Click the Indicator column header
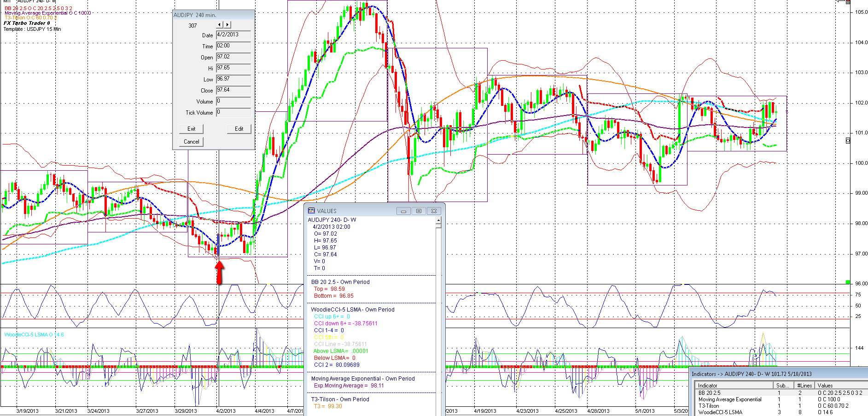This screenshot has height=416, width=868. [734, 386]
